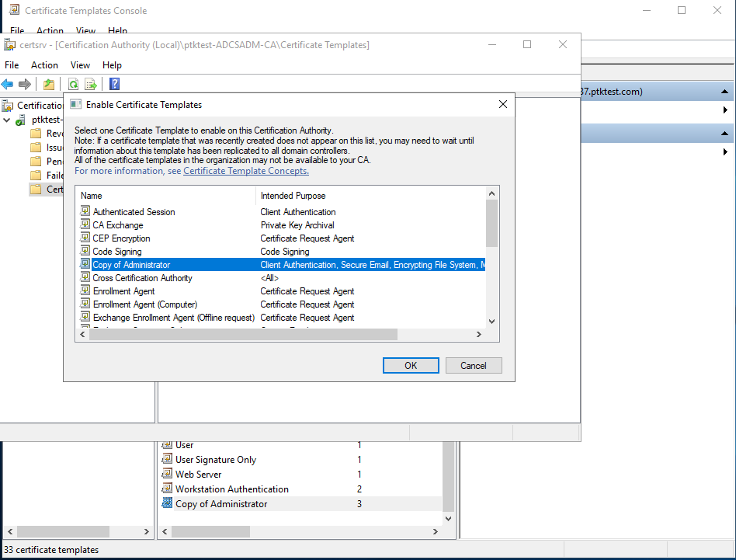
Task: Click the Workstation Authentication template icon
Action: (x=167, y=489)
